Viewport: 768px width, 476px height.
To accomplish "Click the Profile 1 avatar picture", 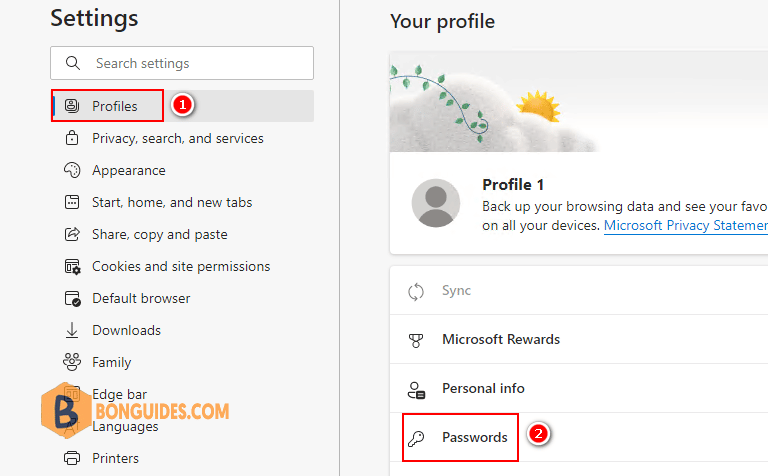I will pos(435,203).
